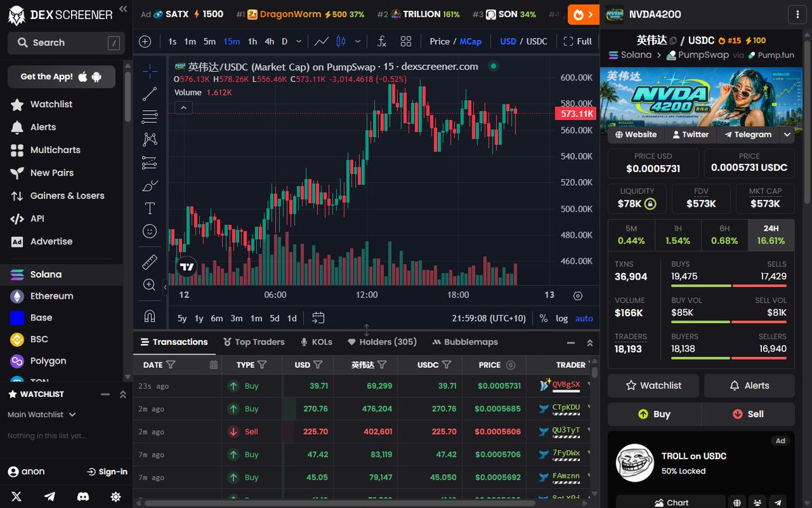
Task: Click Sign-in in the sidebar
Action: click(x=107, y=471)
